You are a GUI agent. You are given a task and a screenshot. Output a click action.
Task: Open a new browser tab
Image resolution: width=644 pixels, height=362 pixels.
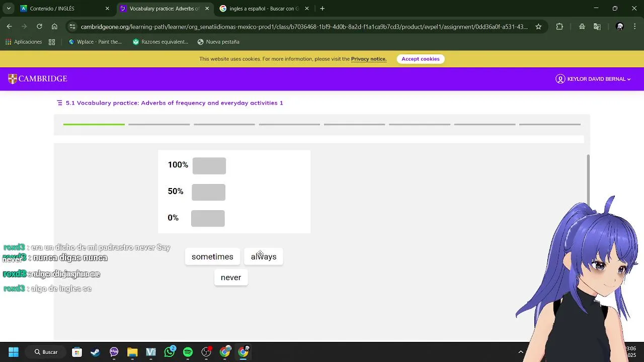322,9
